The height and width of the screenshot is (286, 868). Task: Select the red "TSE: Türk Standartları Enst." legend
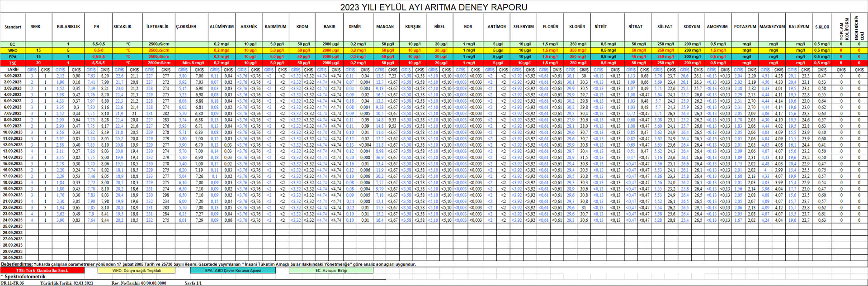pos(42,271)
